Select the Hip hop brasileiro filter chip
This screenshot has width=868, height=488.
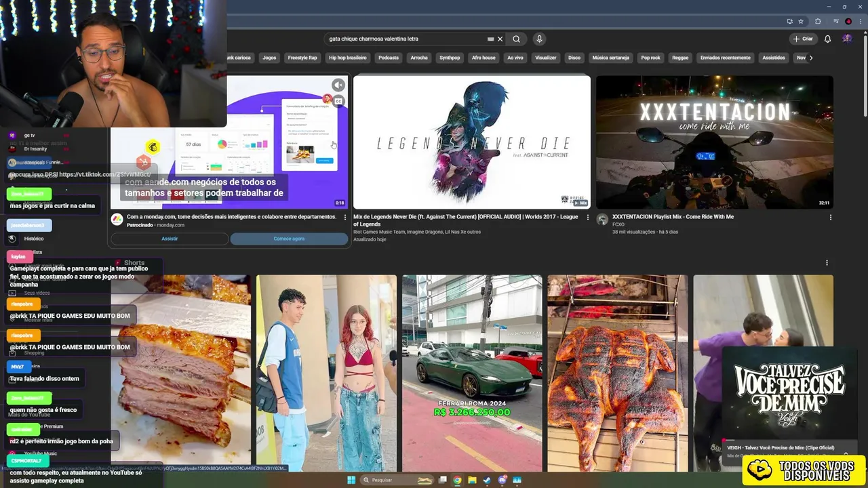pyautogui.click(x=348, y=58)
